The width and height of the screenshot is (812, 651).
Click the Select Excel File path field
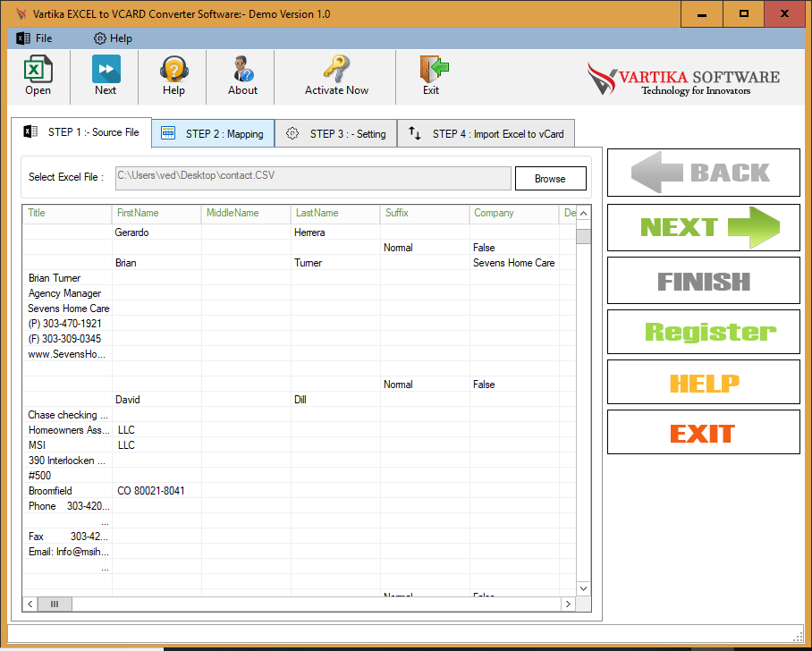click(x=313, y=178)
